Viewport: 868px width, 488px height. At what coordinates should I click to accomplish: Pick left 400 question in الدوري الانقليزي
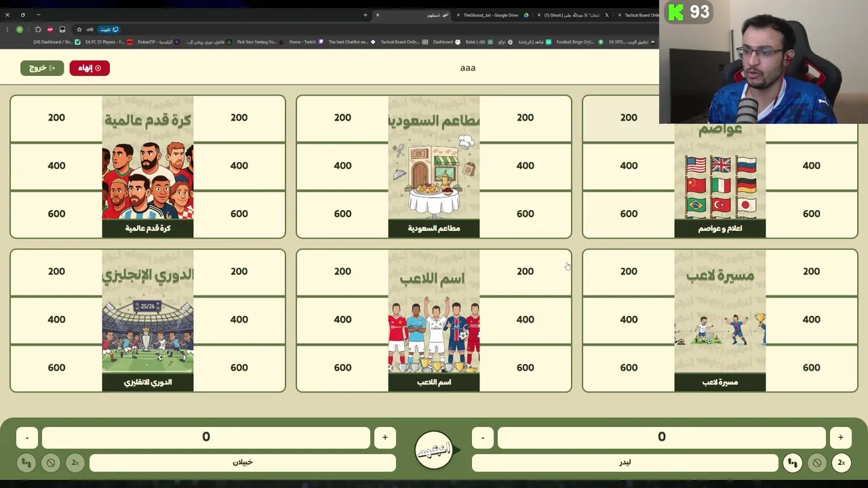pos(56,320)
